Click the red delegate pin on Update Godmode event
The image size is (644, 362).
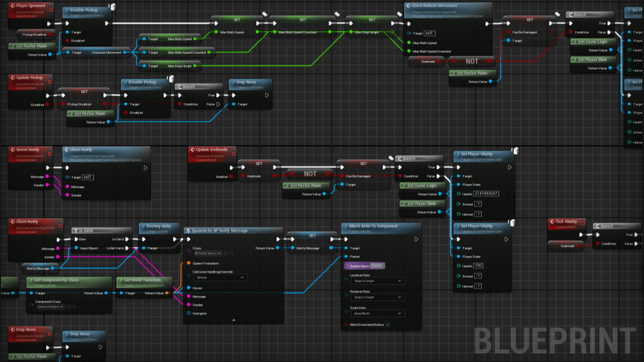(233, 154)
